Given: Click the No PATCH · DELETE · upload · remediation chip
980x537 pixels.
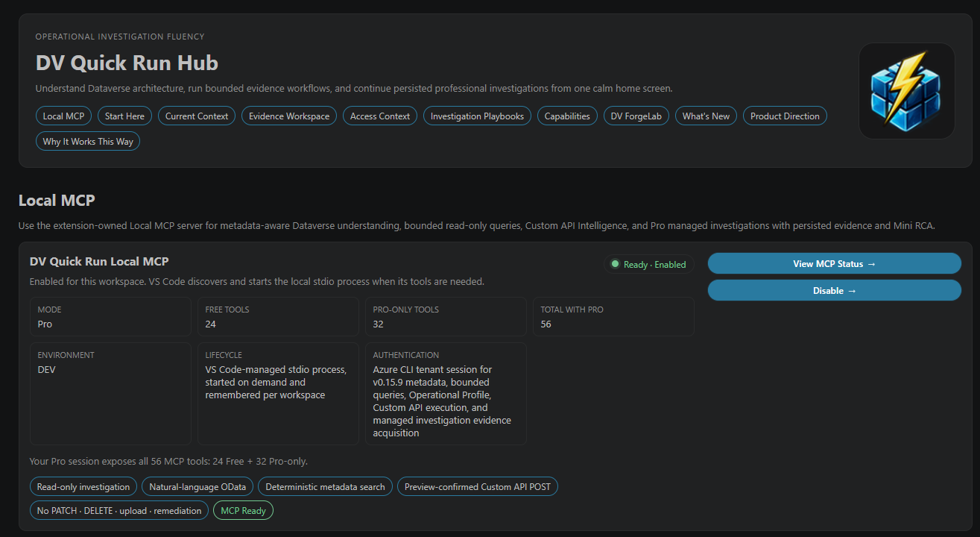Looking at the screenshot, I should [119, 511].
